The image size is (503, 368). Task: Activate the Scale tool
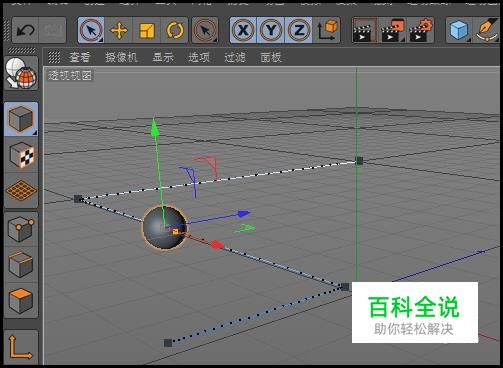147,30
